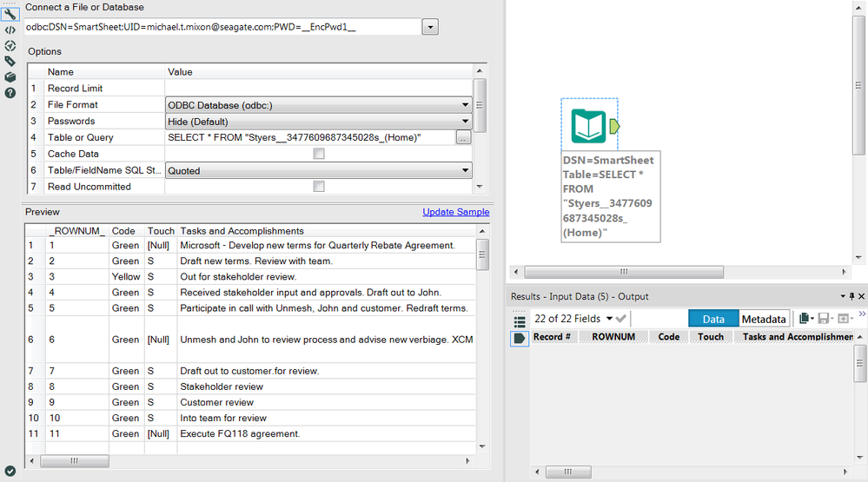The width and height of the screenshot is (868, 482).
Task: Click the _ROWNUM_ Preview column header
Action: click(x=77, y=231)
